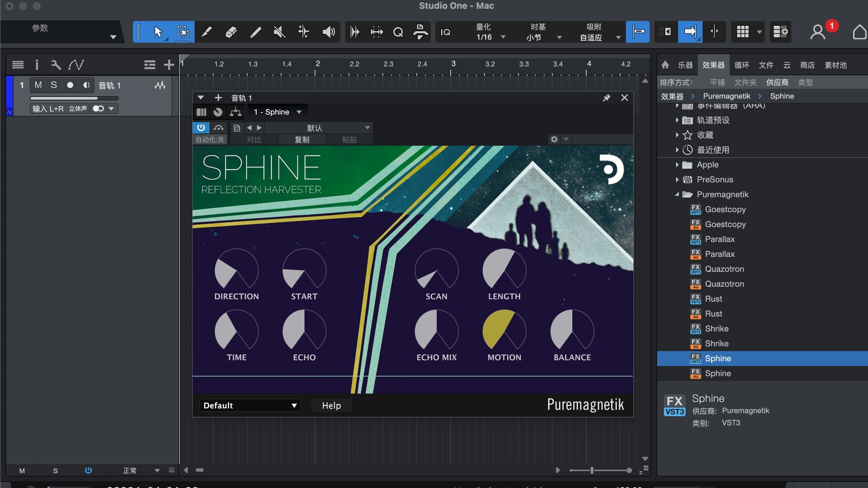This screenshot has height=488, width=868.
Task: Open the 量化 1/16 quantize dropdown
Action: [x=491, y=32]
